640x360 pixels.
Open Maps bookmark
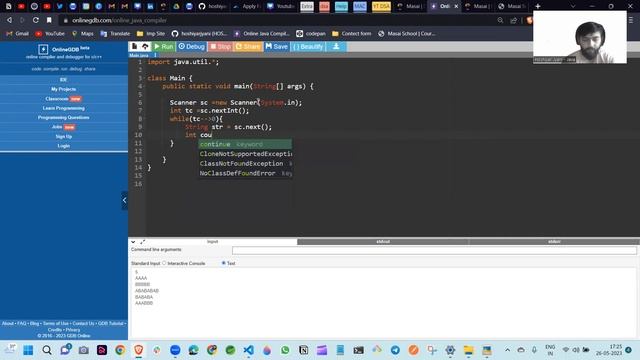[83, 33]
